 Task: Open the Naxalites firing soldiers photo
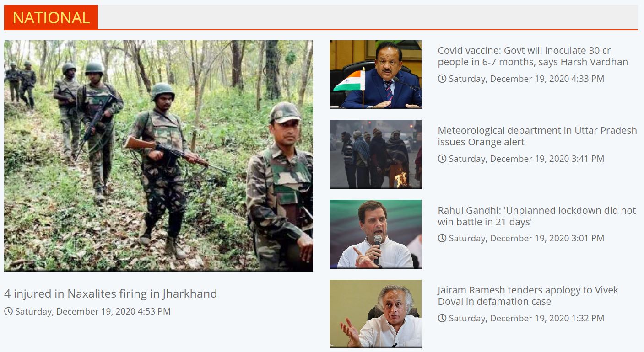158,156
